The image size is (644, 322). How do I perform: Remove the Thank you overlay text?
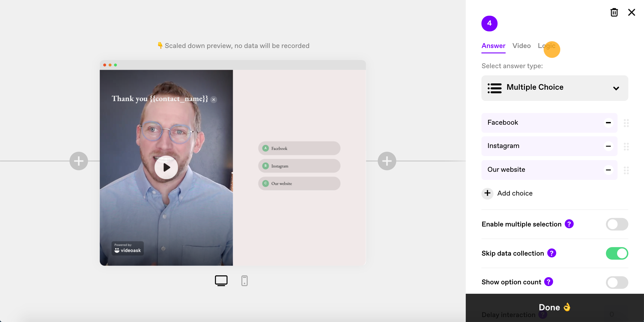(213, 100)
